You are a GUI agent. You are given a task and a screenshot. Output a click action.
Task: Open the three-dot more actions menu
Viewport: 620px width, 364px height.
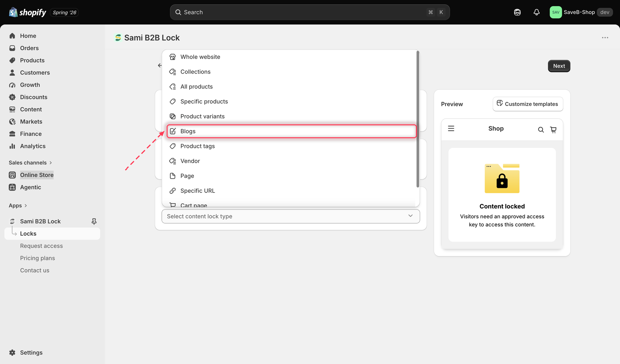coord(605,38)
